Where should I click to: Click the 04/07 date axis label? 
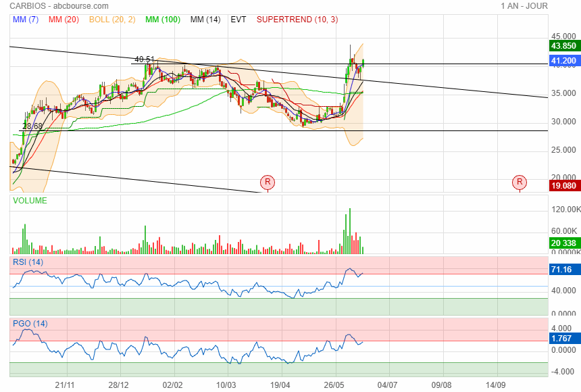tap(388, 385)
